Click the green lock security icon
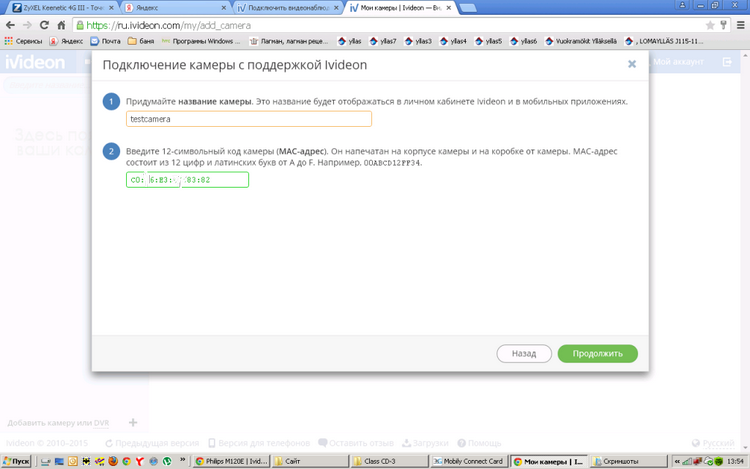Screen dimensions: 750x469 click(x=80, y=25)
